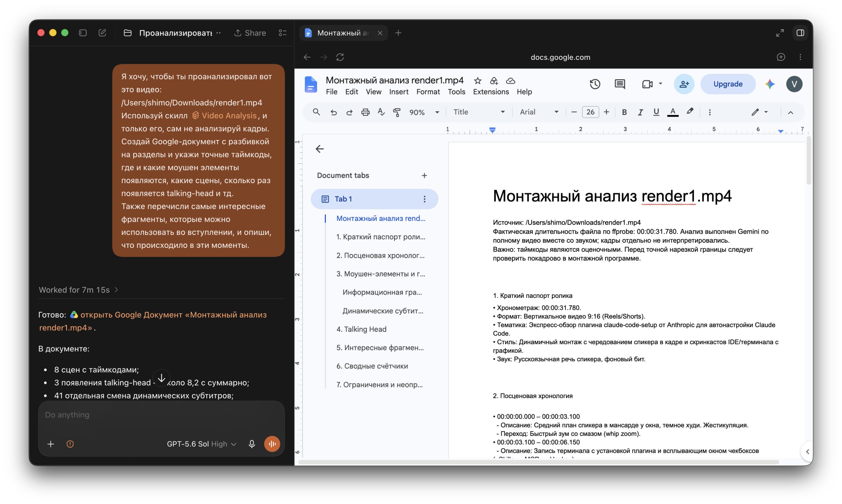
Task: Select Tab 1 in document tabs
Action: (x=374, y=199)
